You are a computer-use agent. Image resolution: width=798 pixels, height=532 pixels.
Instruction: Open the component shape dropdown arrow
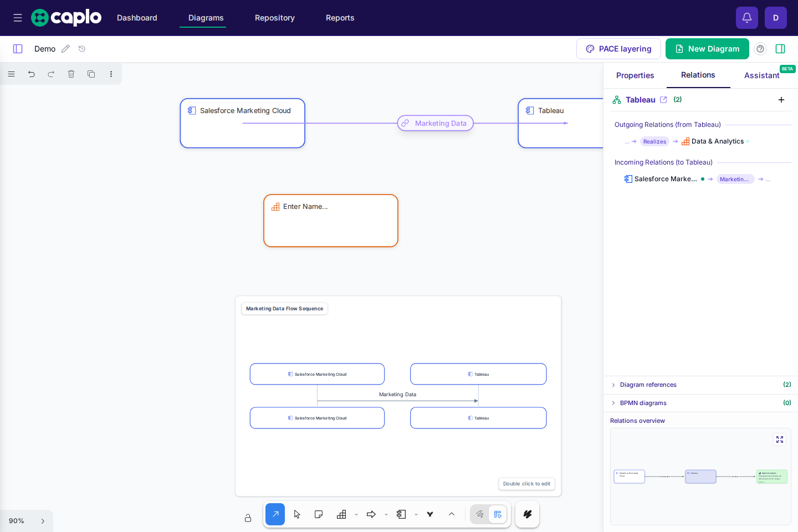[416, 515]
